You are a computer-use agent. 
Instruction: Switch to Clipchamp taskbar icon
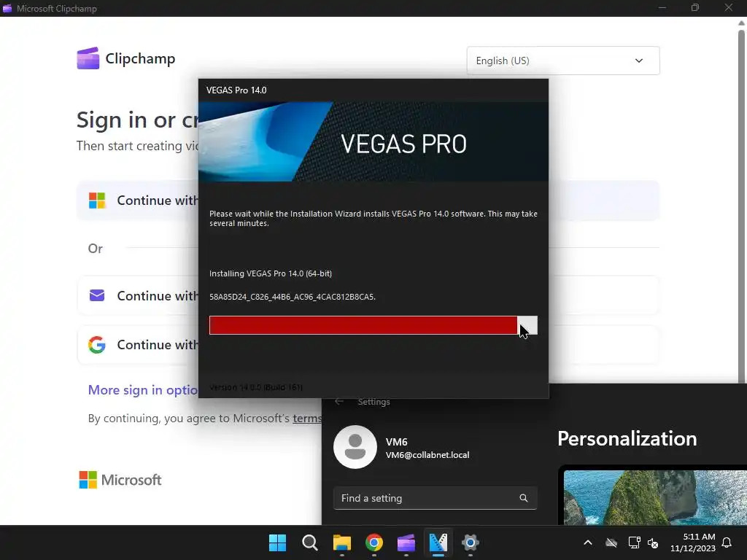(406, 542)
